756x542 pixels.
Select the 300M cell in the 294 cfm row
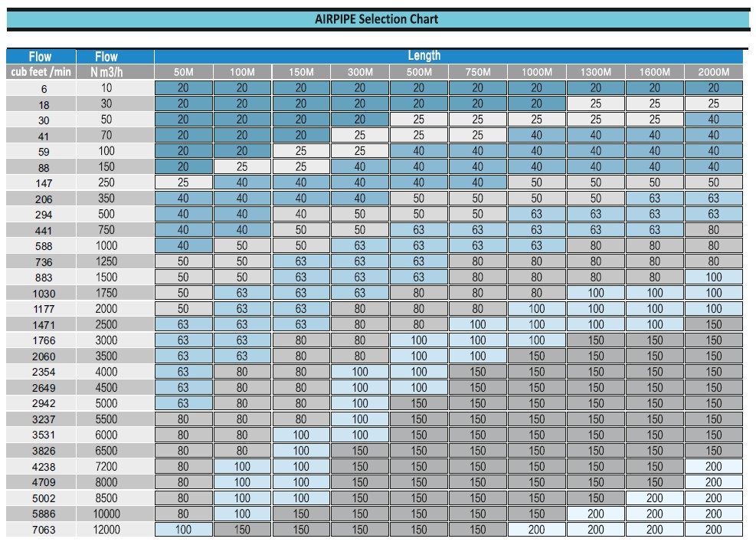pos(360,214)
